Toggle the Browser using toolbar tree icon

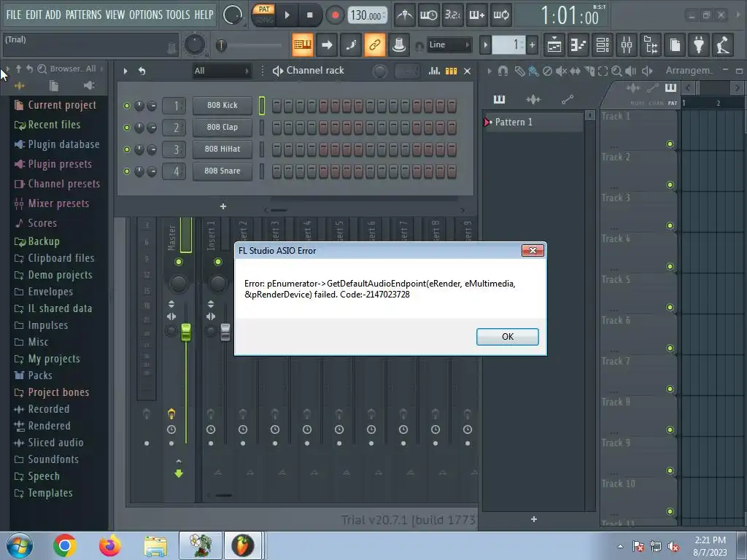coord(651,44)
